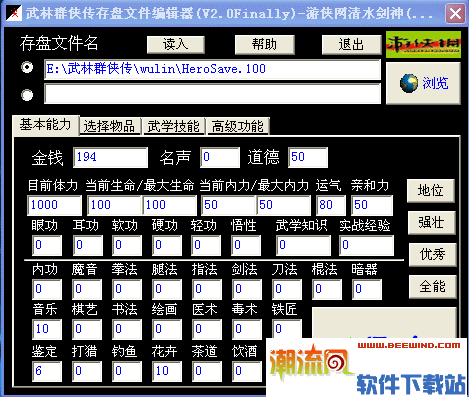Apply the 强壮 preset button
Screen dimensions: 469x397
(431, 223)
